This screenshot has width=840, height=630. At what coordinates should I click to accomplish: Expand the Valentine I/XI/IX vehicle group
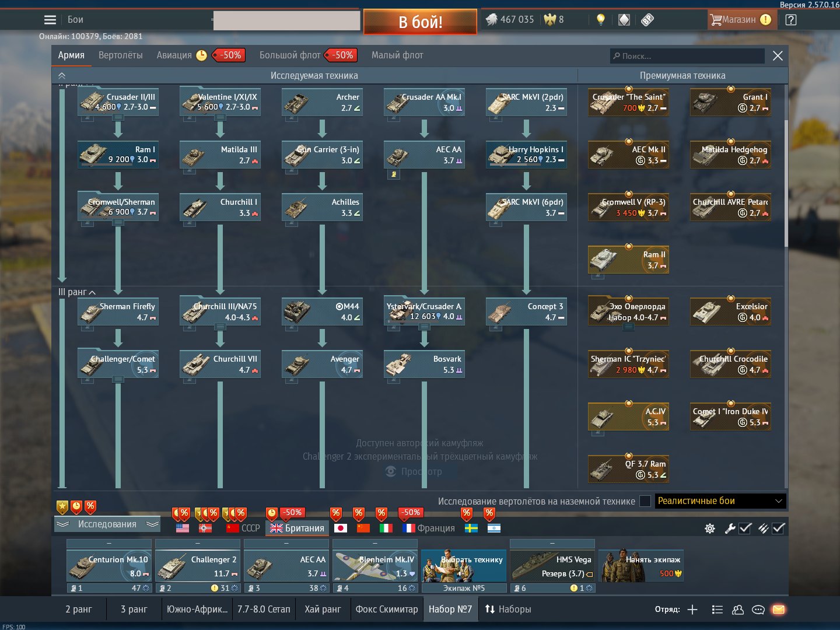coord(220,118)
